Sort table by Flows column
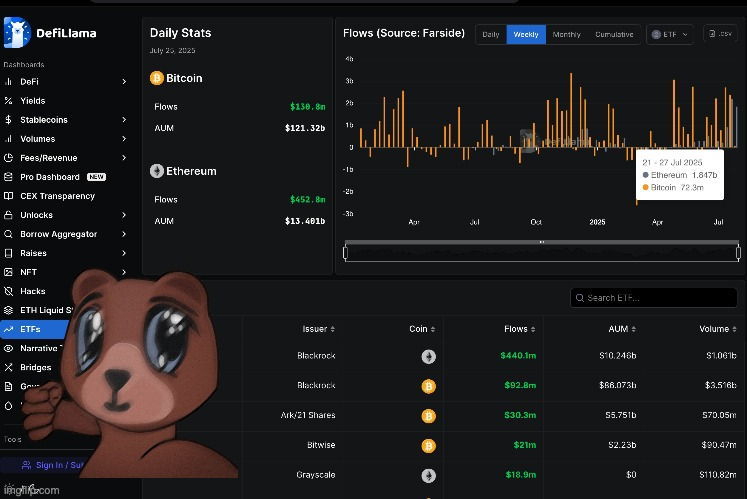Screen dimensions: 747x499 [520, 329]
